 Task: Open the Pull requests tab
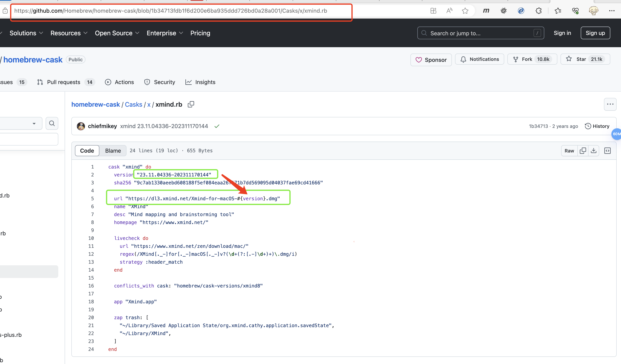pyautogui.click(x=64, y=82)
